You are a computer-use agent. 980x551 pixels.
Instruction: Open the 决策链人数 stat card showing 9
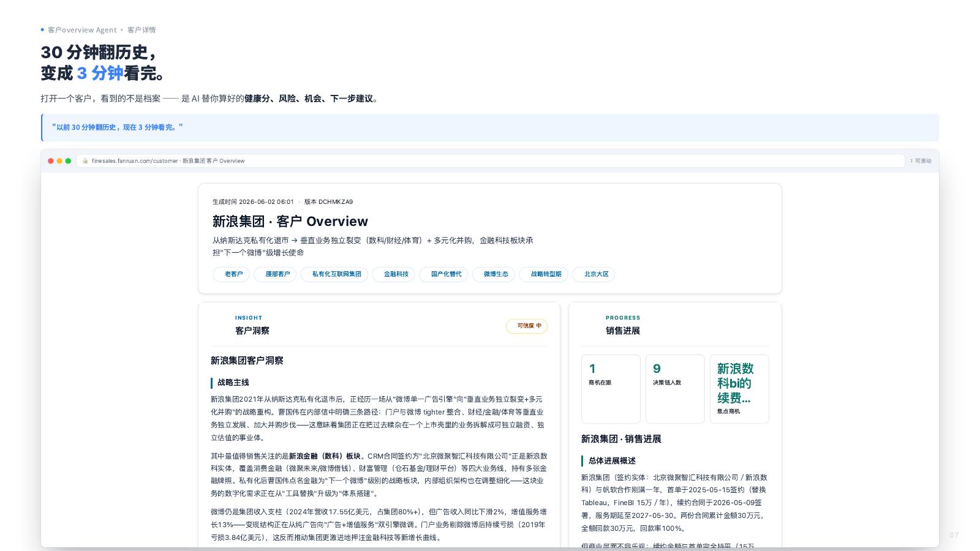(675, 389)
